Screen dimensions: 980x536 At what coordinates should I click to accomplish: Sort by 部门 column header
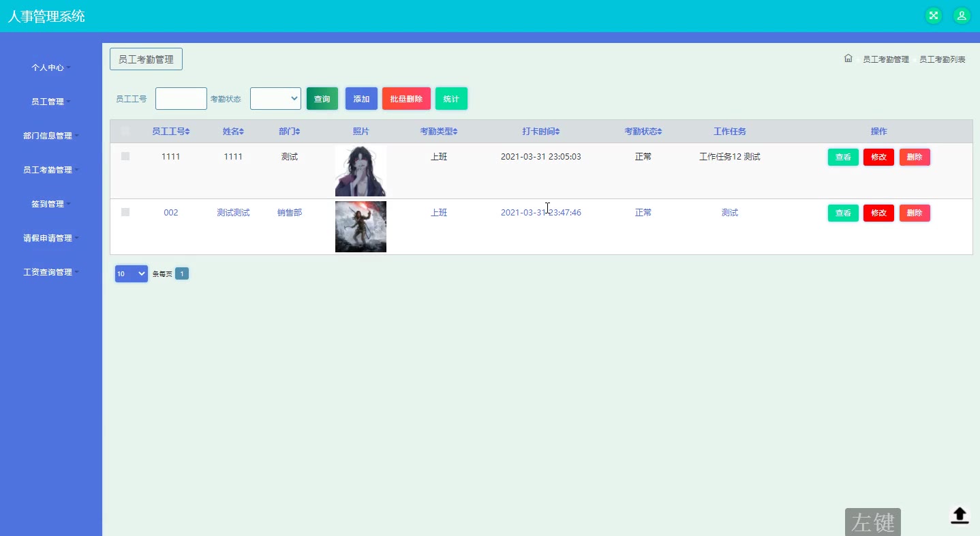(289, 132)
